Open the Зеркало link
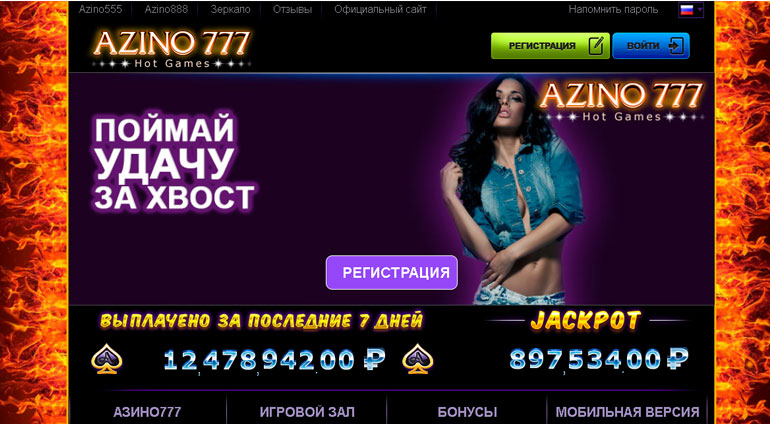770x425 pixels. [230, 9]
